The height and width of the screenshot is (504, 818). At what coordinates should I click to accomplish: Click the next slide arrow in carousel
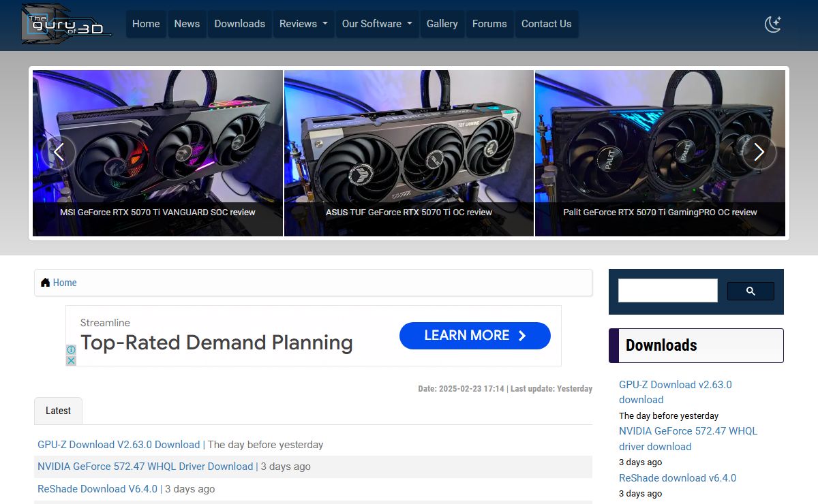pos(759,152)
